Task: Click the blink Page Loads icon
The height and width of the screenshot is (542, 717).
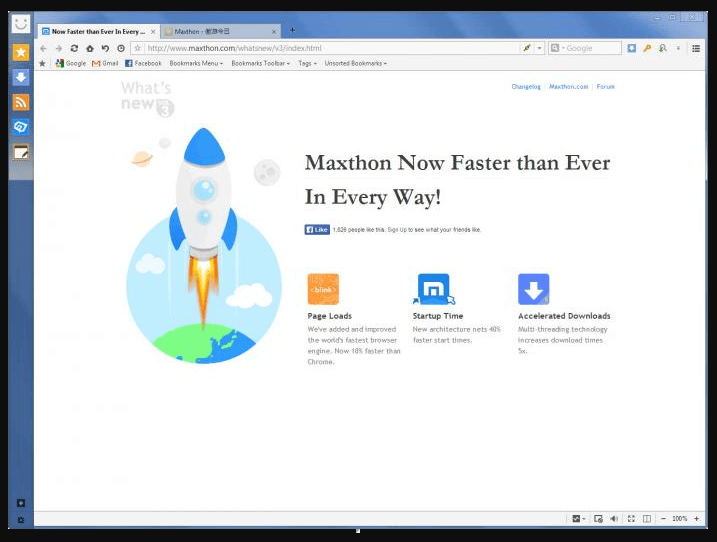Action: pos(323,289)
